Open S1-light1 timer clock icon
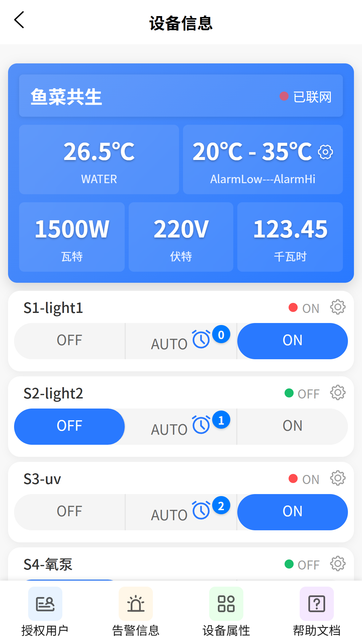Viewport: 362px width, 644px height. coord(201,339)
